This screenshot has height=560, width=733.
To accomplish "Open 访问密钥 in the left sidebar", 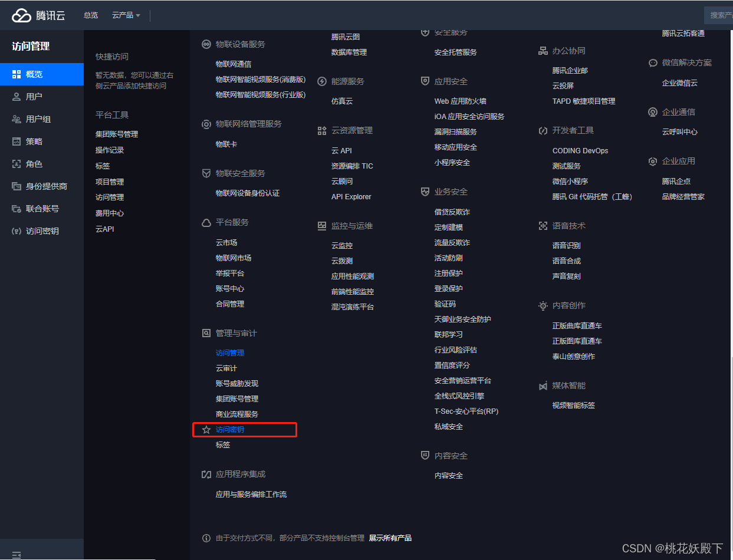I will pyautogui.click(x=42, y=231).
